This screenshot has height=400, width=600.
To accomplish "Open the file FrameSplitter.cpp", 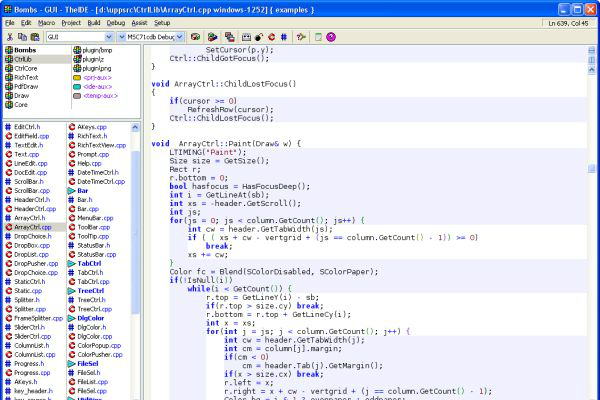I will click(x=38, y=318).
